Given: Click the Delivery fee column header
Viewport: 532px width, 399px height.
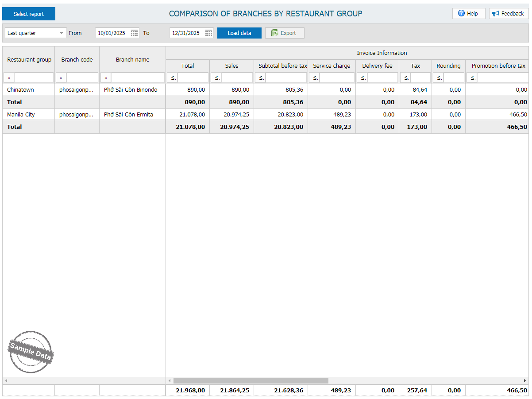Looking at the screenshot, I should pyautogui.click(x=377, y=66).
